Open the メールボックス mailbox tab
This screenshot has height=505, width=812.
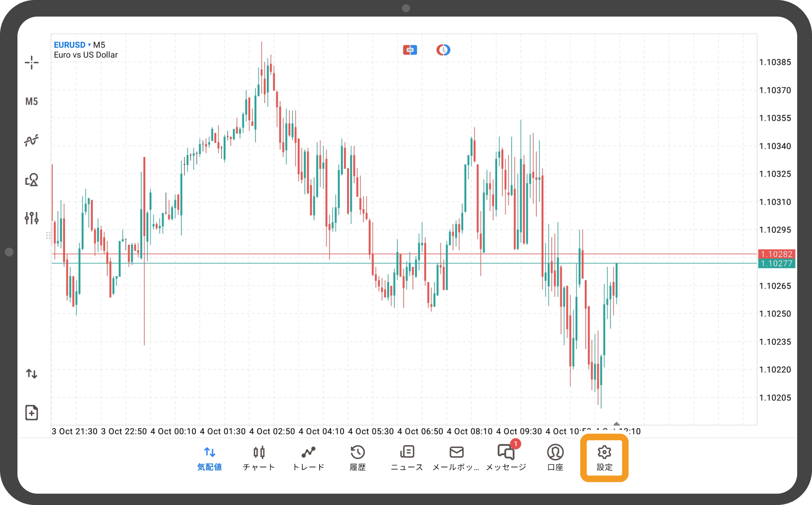coord(456,458)
